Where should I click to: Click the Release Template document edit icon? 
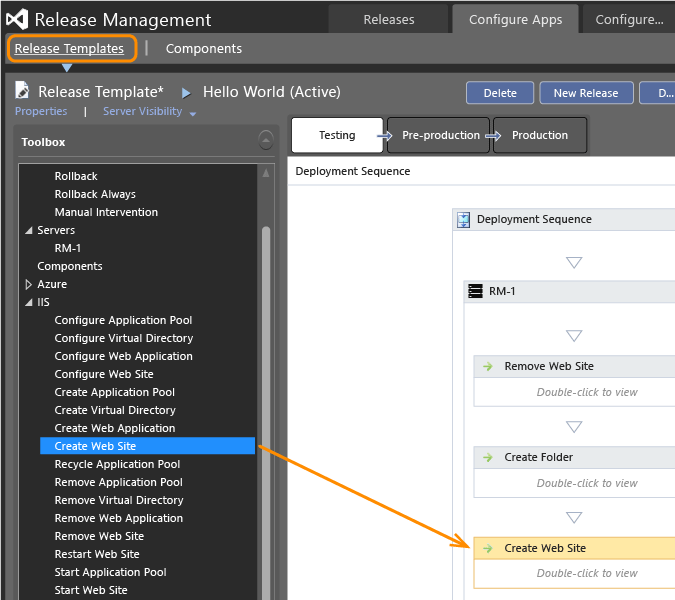coord(22,90)
